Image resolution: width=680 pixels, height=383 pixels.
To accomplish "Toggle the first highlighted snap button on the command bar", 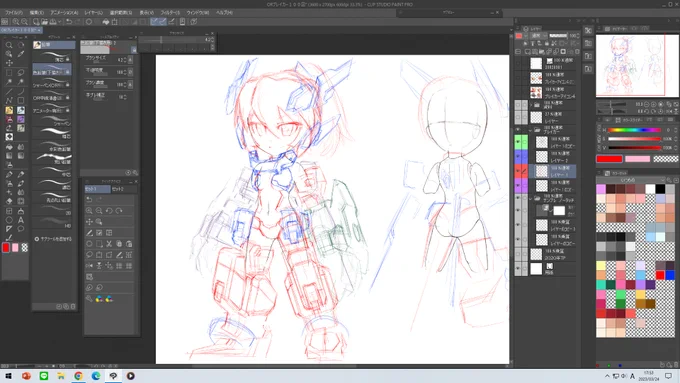I will (154, 22).
